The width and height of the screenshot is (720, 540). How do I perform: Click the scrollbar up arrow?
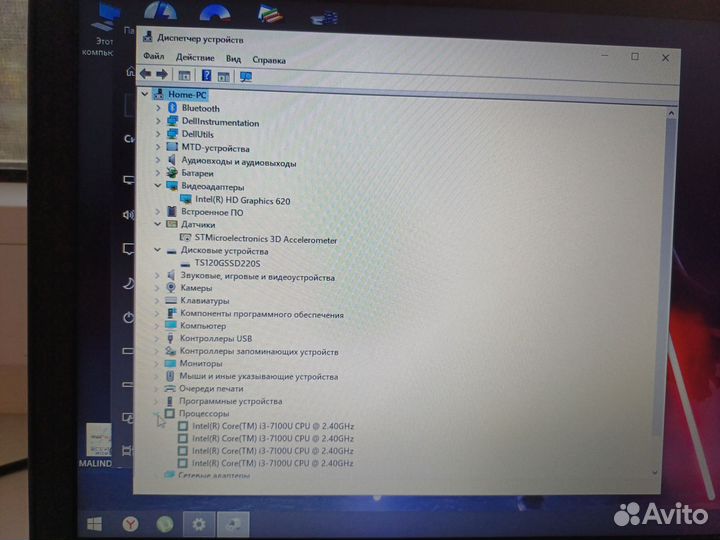point(671,113)
